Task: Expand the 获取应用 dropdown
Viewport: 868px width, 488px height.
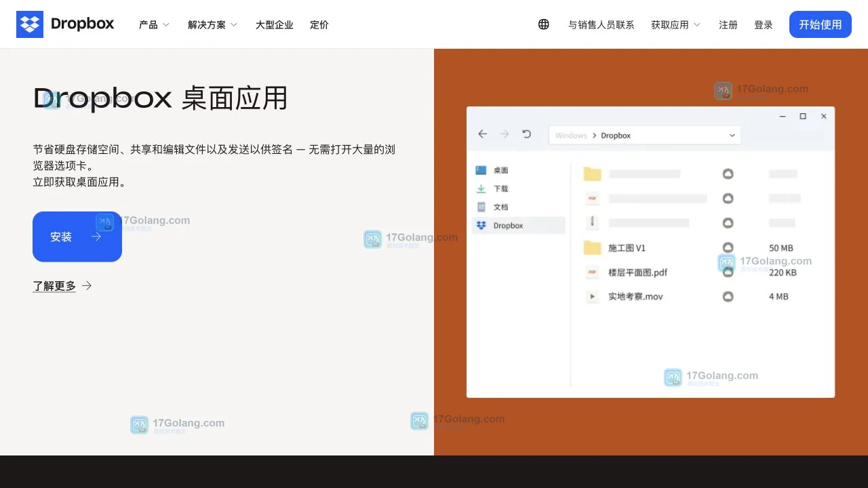Action: click(675, 24)
